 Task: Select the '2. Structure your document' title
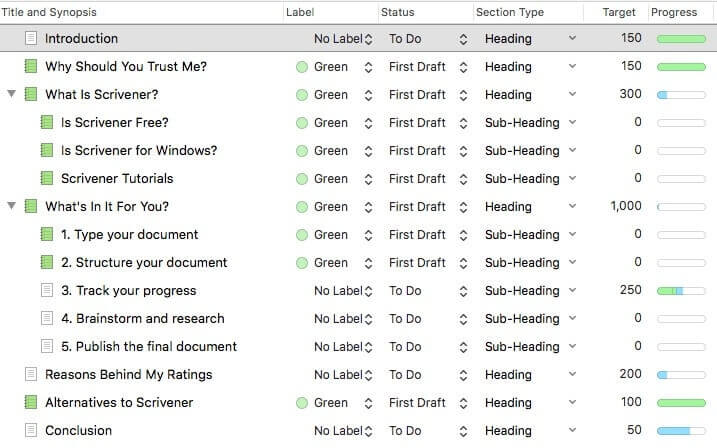(144, 262)
